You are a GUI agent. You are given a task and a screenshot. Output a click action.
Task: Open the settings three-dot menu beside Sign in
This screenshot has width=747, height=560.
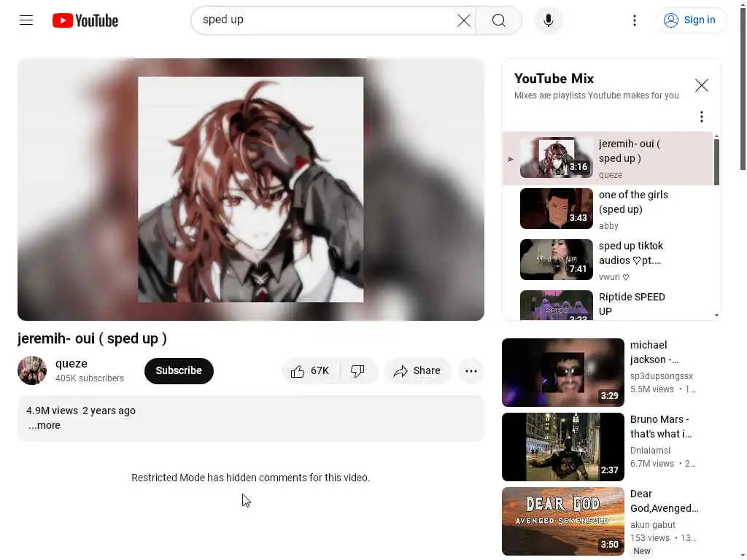pos(634,20)
